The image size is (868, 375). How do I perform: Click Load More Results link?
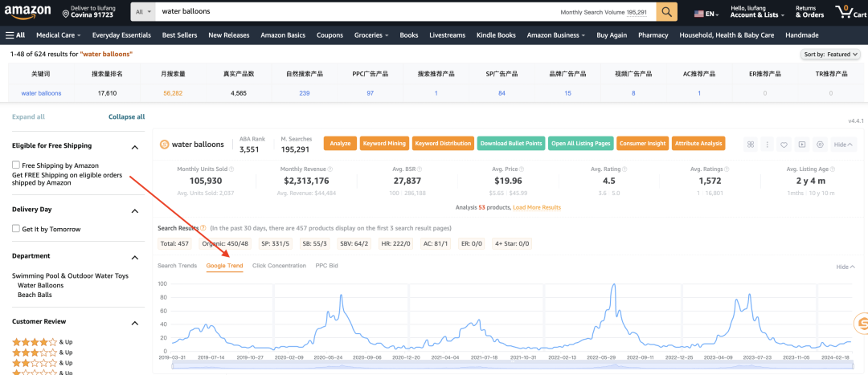pyautogui.click(x=536, y=207)
